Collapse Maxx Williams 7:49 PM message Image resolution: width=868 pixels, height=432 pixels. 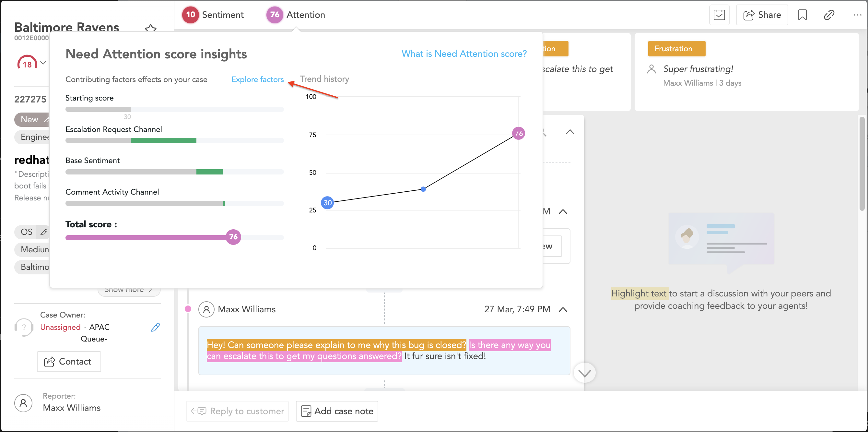tap(563, 309)
